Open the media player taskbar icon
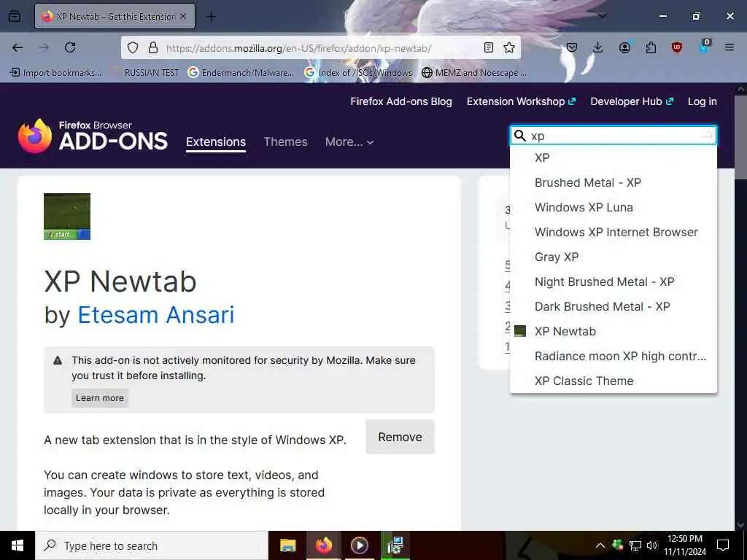The image size is (747, 560). (x=359, y=545)
